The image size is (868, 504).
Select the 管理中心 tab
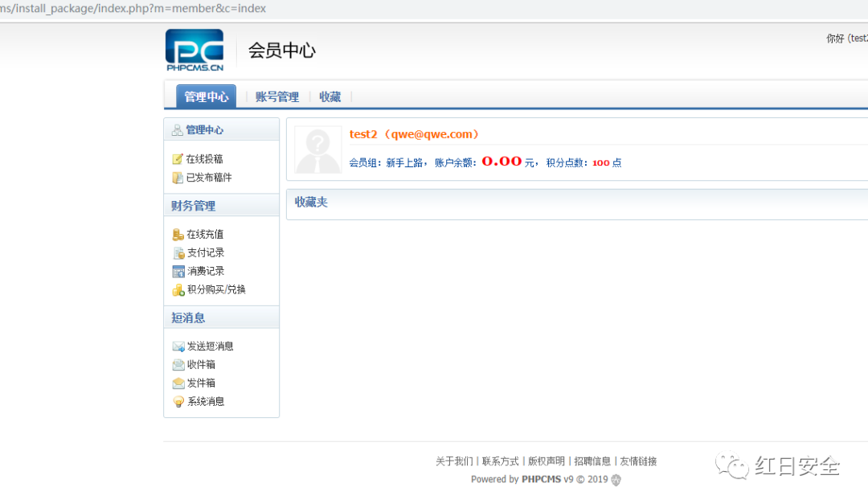(206, 97)
